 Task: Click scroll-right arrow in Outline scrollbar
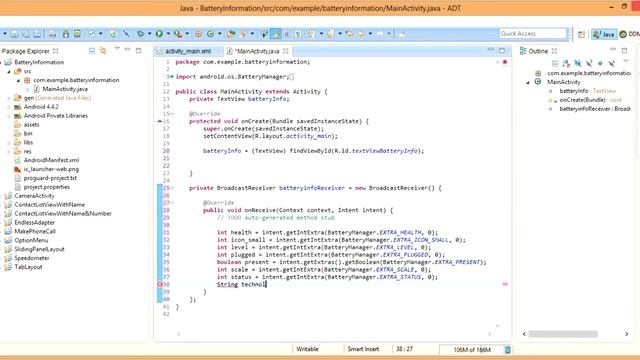[627, 334]
